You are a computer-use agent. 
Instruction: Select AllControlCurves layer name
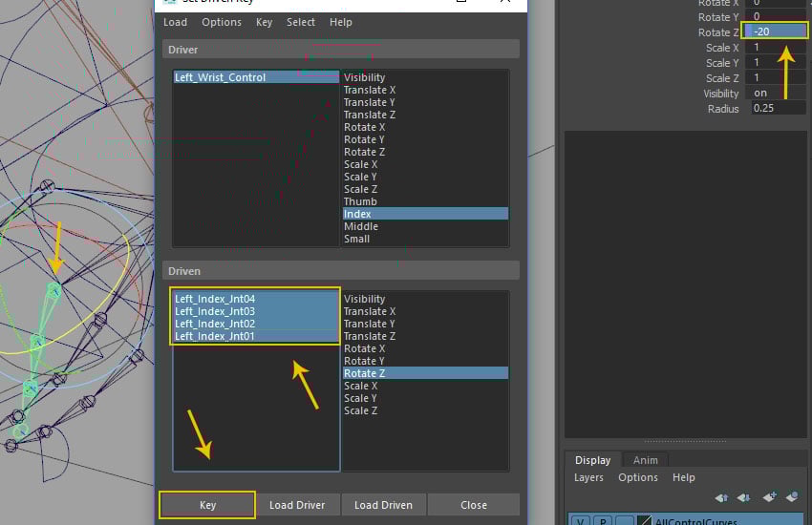click(x=695, y=521)
